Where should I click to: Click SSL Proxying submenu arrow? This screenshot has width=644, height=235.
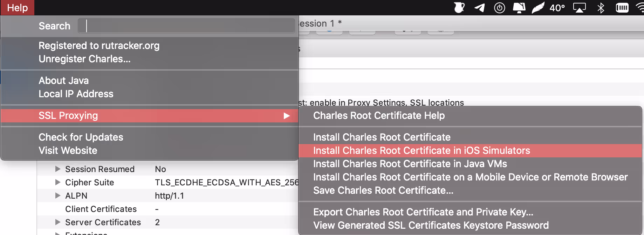point(287,115)
